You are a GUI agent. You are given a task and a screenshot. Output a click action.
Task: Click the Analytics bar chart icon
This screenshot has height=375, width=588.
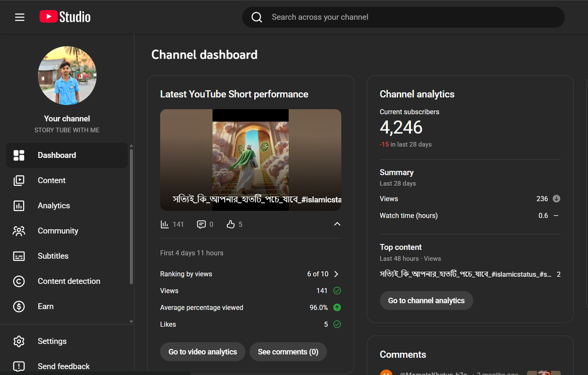click(19, 206)
